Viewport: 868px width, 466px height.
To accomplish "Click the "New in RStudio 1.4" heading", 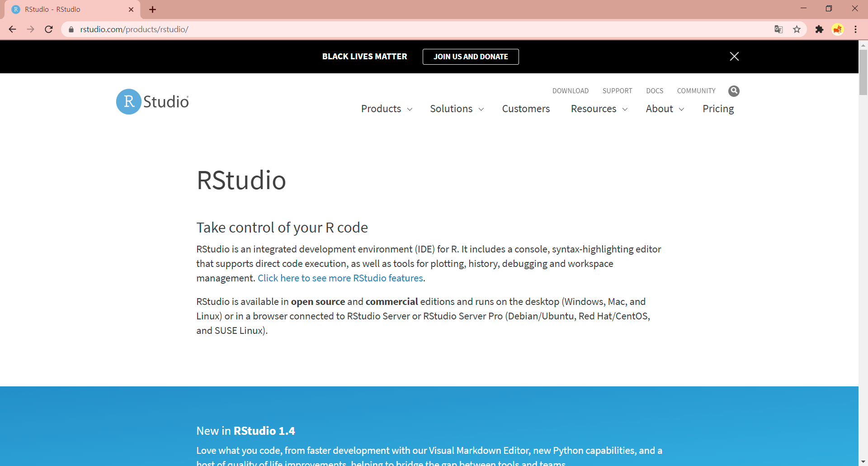I will (x=245, y=431).
